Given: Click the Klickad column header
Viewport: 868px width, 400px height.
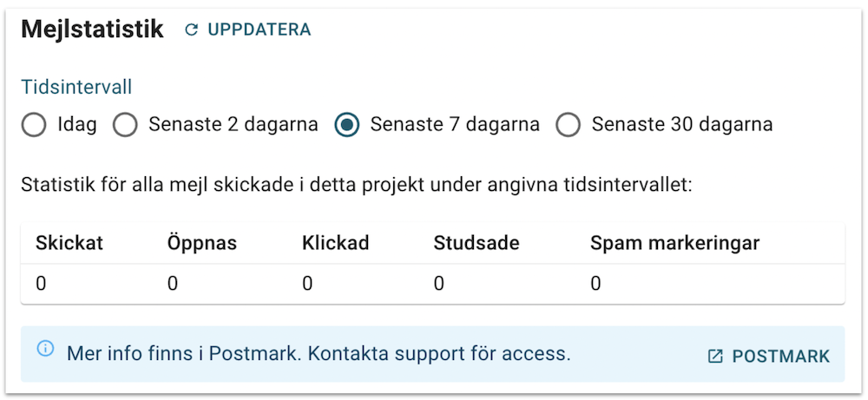Looking at the screenshot, I should tap(335, 243).
